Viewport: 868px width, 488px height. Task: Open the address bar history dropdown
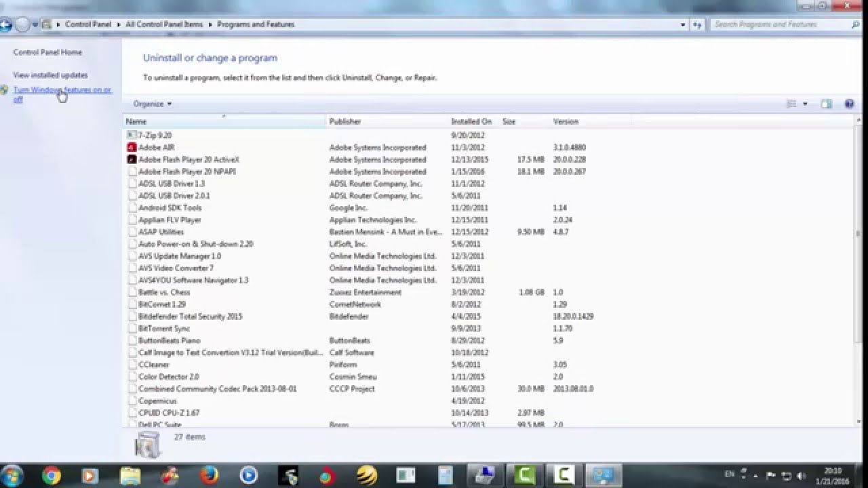tap(683, 24)
